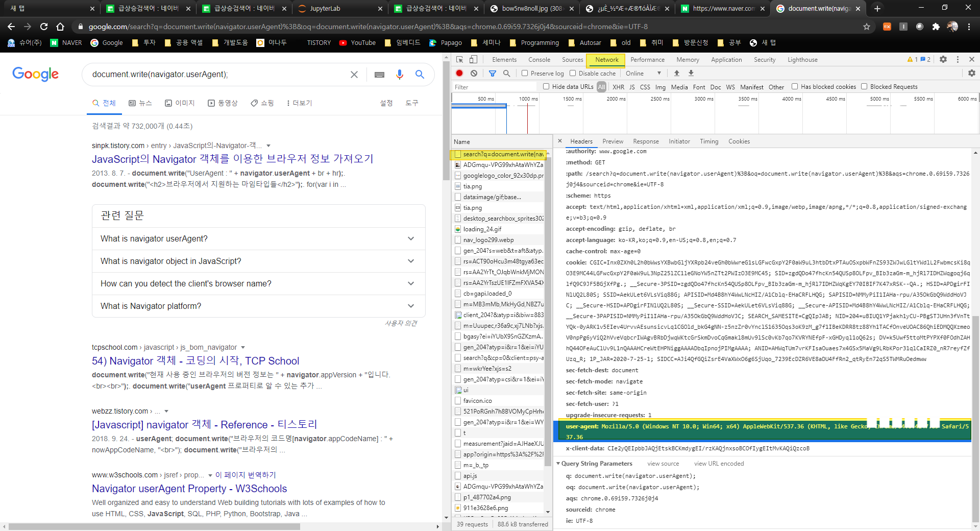Activate DevTools inspect element picker
980x531 pixels.
click(459, 60)
